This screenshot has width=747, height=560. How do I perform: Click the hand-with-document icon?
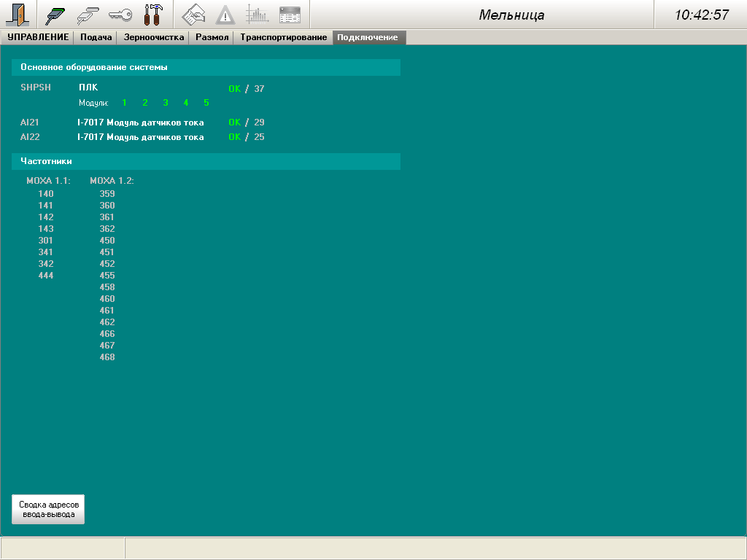193,15
